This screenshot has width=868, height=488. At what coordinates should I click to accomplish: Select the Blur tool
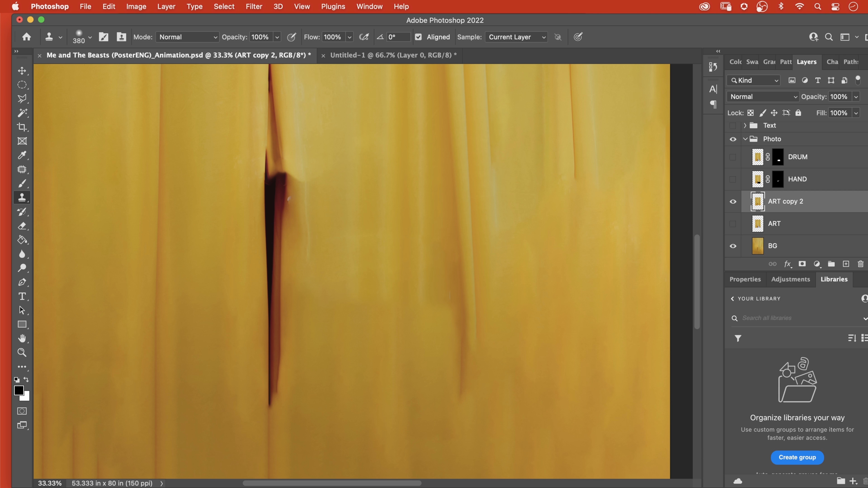(22, 254)
